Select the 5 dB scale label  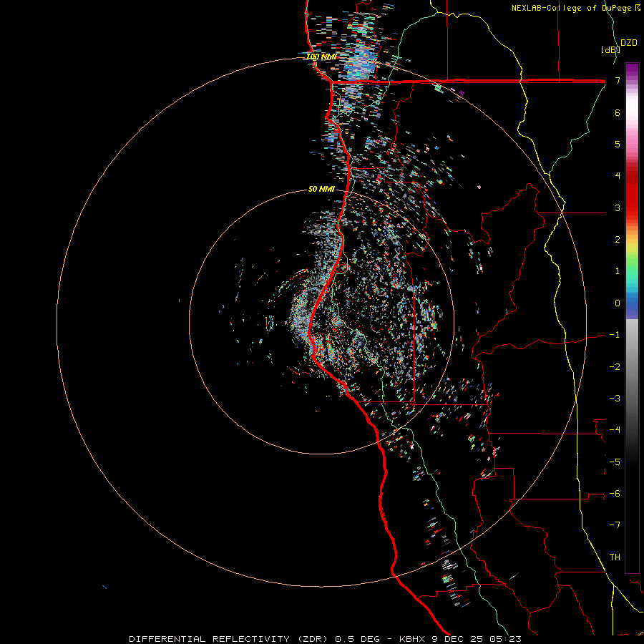(618, 144)
